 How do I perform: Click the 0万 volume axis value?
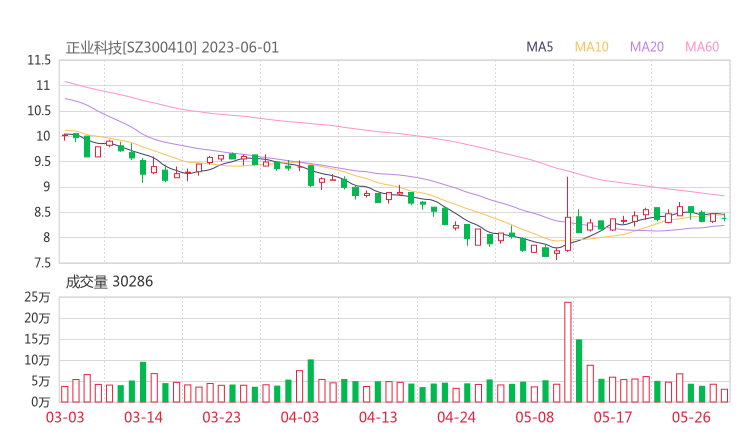40,402
